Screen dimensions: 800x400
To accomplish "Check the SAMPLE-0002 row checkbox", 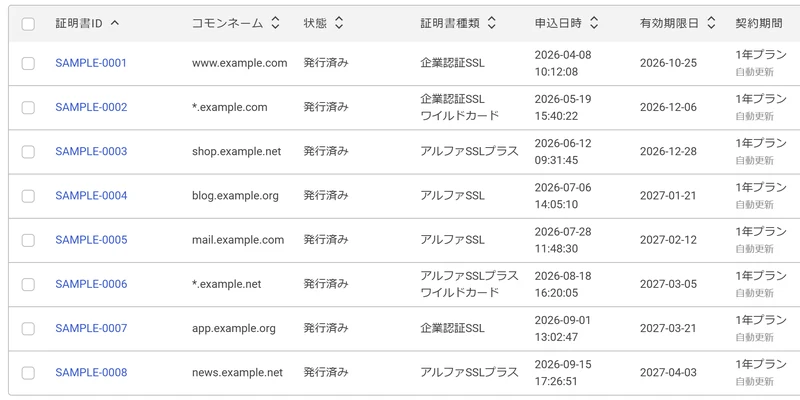I will [28, 108].
